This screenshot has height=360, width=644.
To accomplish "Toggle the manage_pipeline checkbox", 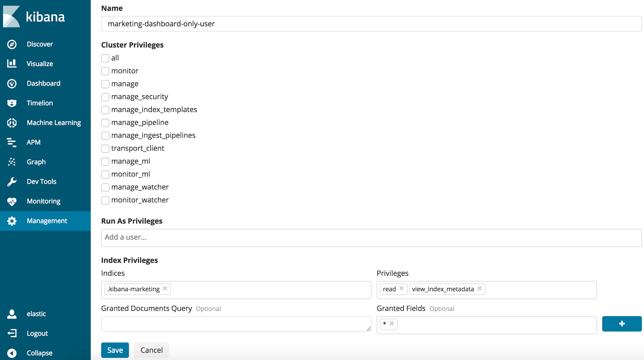I will coord(105,123).
